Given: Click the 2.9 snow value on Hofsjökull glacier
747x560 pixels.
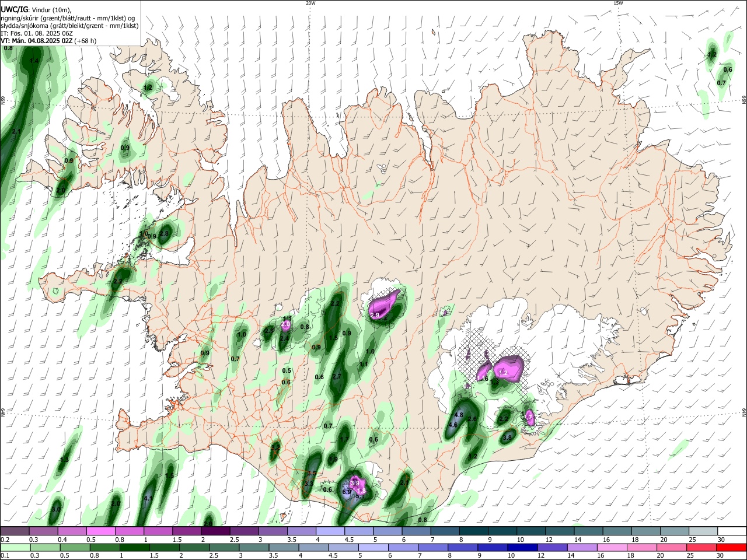Looking at the screenshot, I should tap(375, 315).
